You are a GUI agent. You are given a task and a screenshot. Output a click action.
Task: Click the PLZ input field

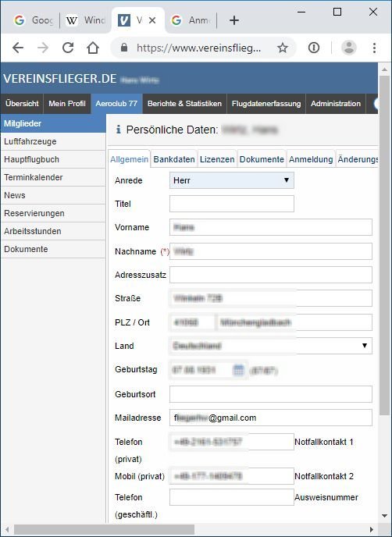(192, 322)
